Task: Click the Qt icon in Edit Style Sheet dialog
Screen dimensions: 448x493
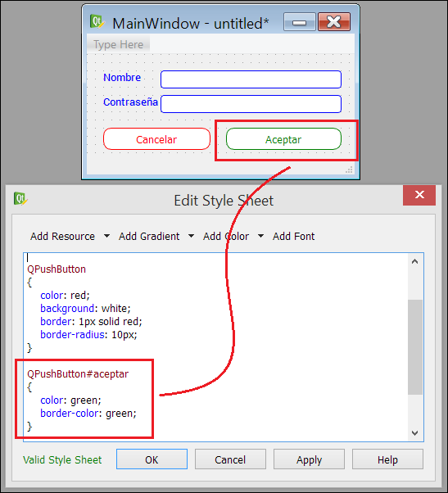Action: [x=20, y=199]
